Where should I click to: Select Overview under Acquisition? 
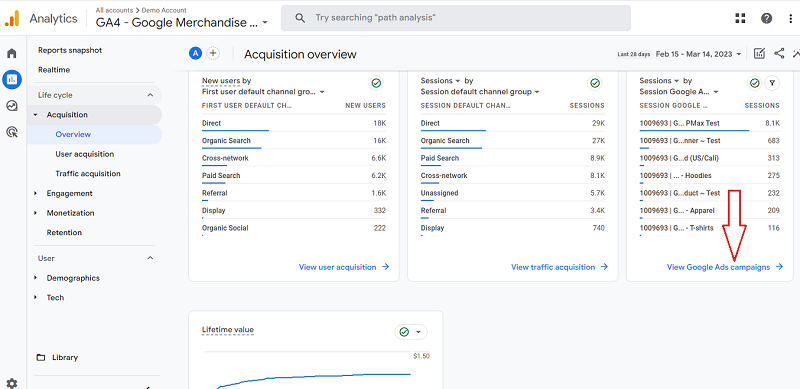click(73, 135)
